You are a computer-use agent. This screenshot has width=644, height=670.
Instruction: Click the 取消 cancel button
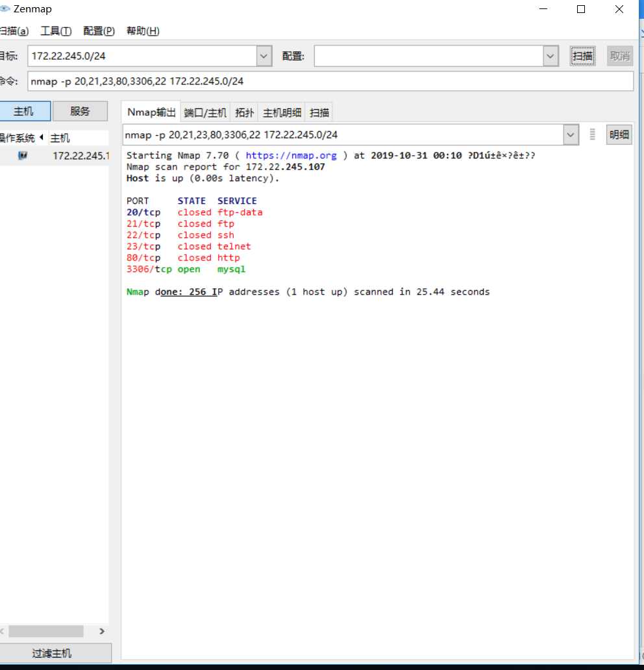click(619, 56)
